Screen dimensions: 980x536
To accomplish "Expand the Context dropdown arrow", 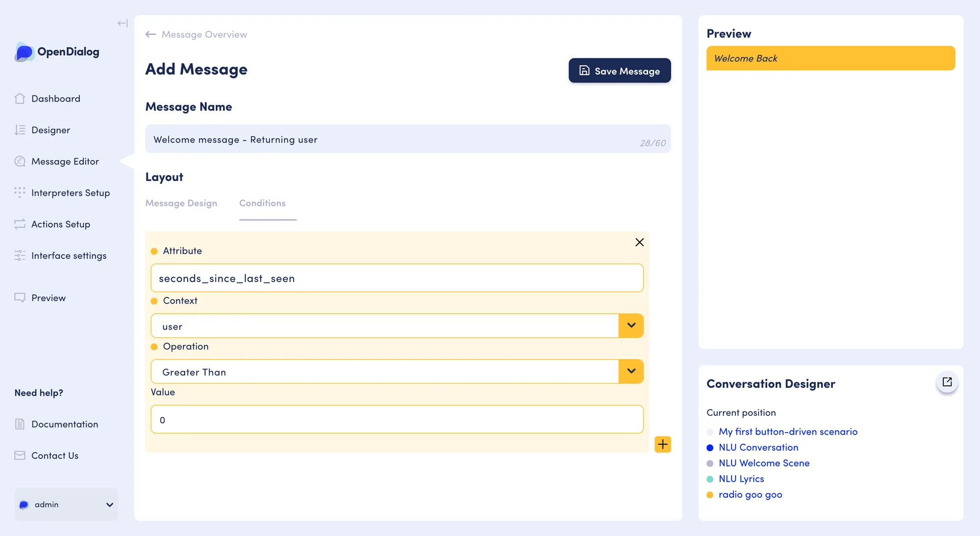I will coord(631,326).
